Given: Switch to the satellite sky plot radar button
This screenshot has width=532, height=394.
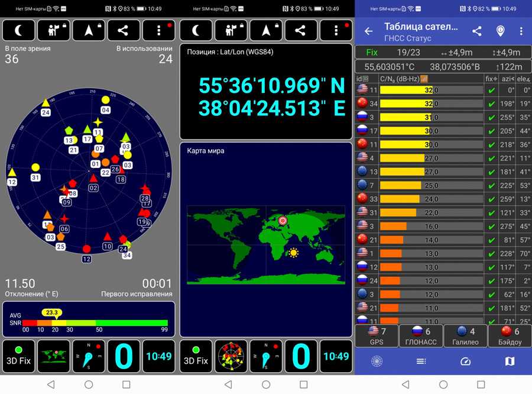Looking at the screenshot, I should [231, 356].
